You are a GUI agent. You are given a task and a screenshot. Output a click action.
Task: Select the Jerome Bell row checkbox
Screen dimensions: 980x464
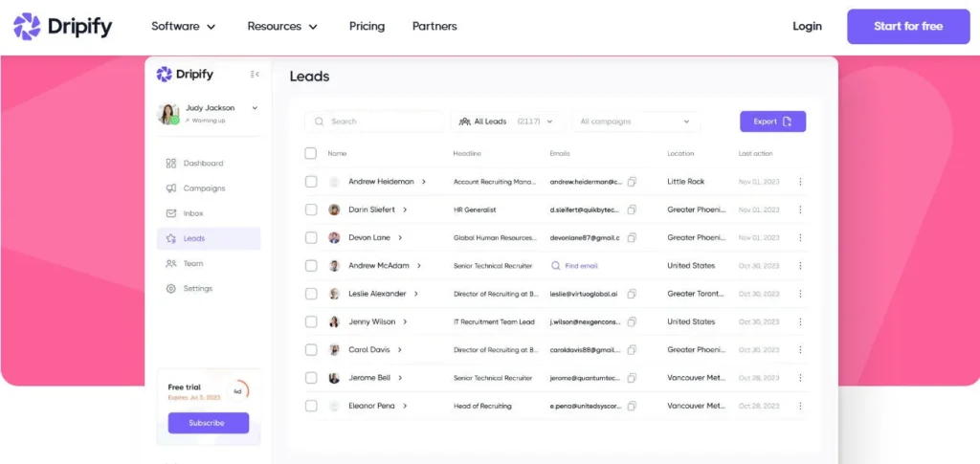tap(311, 378)
